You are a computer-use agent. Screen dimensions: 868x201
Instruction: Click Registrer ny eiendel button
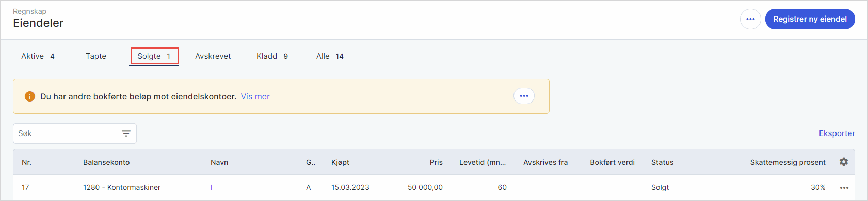tap(810, 19)
